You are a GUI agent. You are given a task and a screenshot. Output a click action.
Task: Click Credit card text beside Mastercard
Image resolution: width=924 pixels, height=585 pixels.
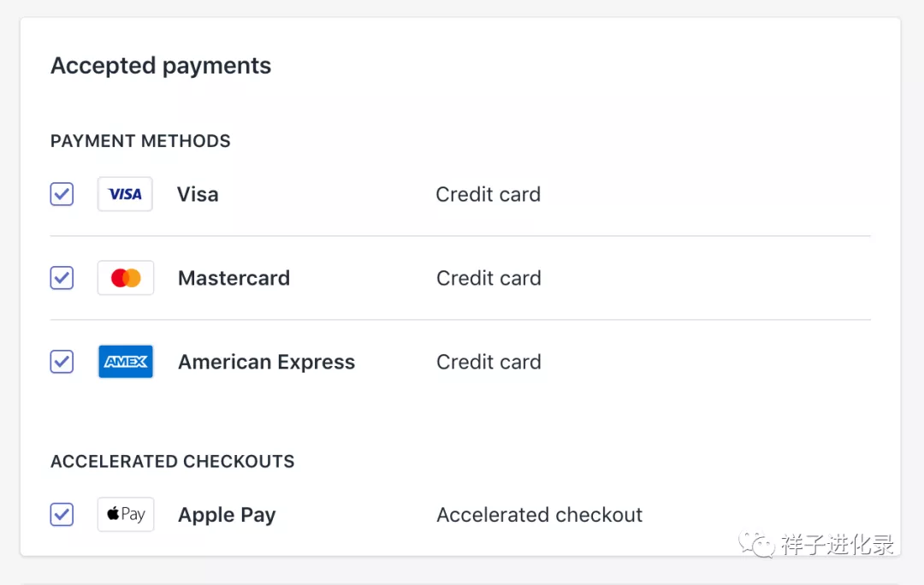click(x=489, y=278)
